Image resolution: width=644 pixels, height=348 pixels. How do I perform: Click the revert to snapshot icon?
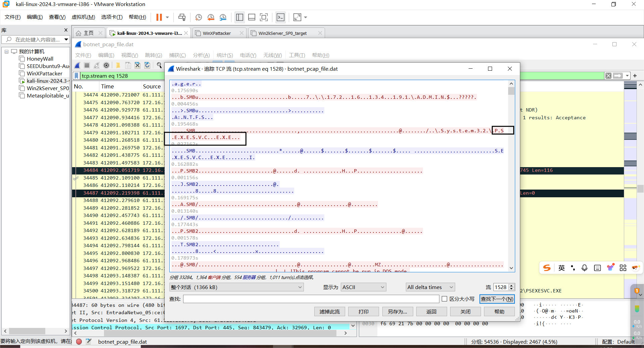pyautogui.click(x=211, y=17)
